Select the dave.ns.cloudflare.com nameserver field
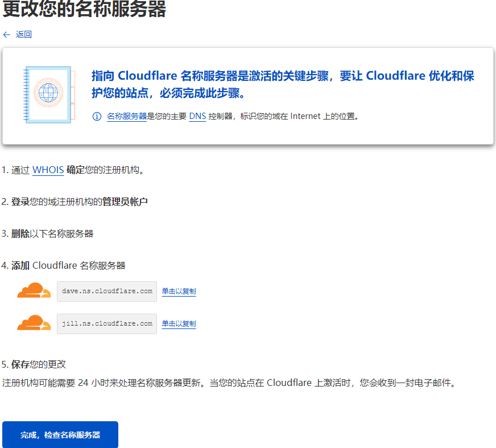This screenshot has height=448, width=496. pyautogui.click(x=107, y=291)
